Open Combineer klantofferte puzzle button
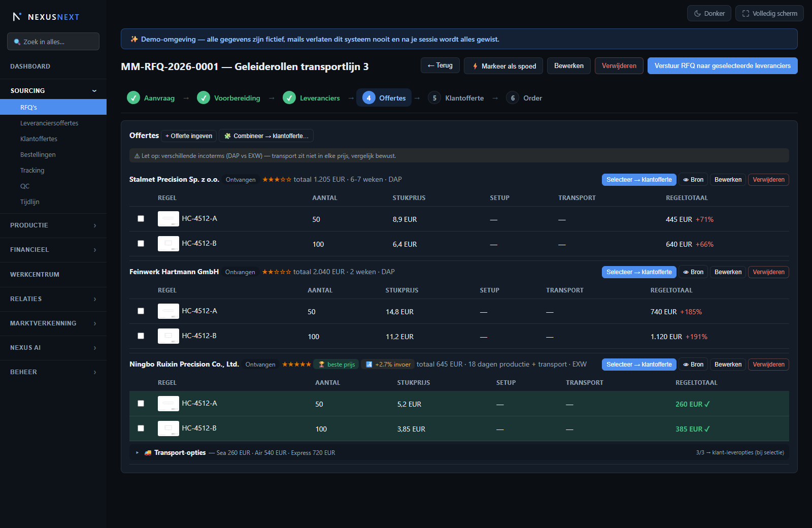This screenshot has width=812, height=528. point(266,136)
